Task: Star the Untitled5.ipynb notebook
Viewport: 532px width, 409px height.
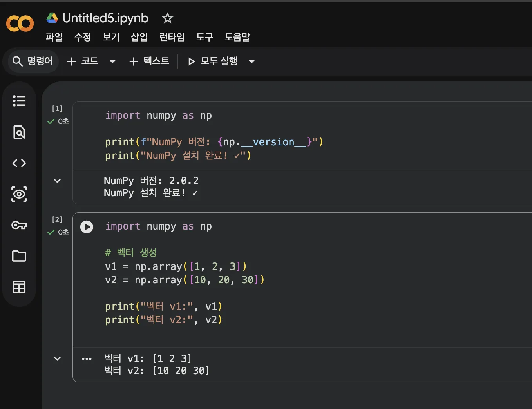Action: 167,18
